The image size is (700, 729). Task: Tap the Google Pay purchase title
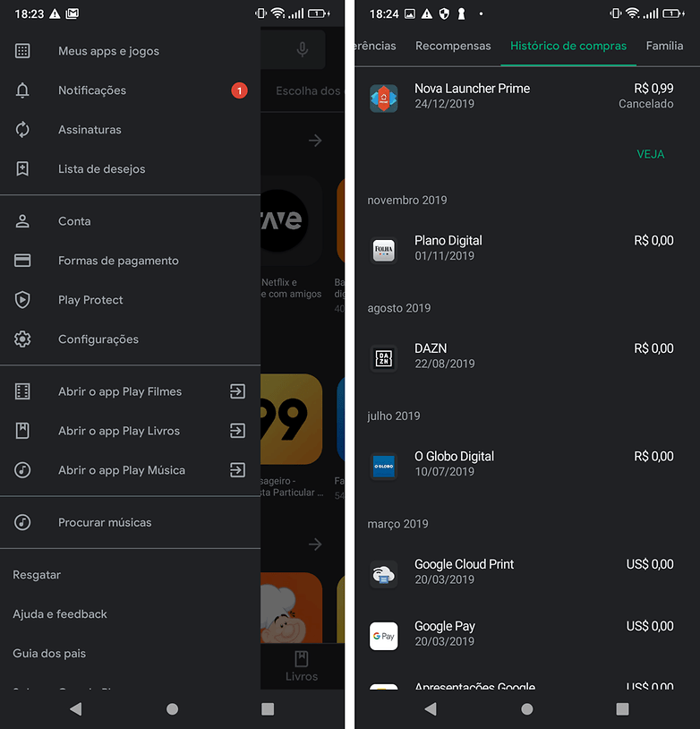(445, 626)
